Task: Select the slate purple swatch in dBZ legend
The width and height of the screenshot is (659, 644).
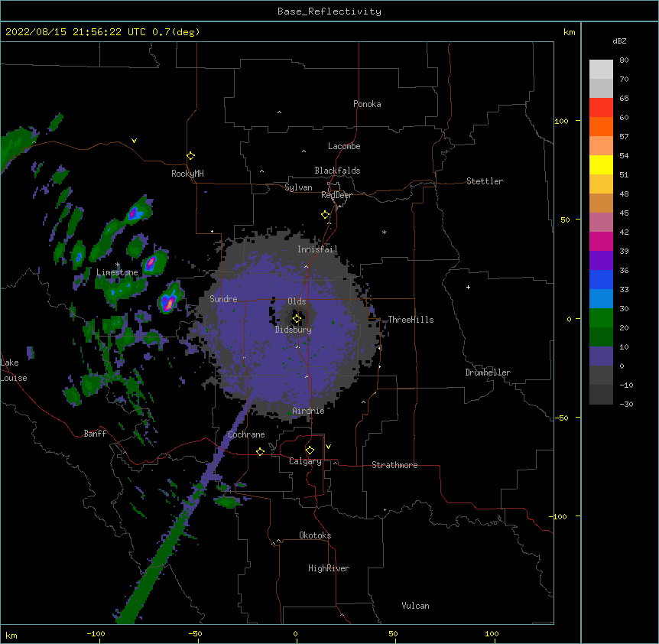Action: coord(601,356)
